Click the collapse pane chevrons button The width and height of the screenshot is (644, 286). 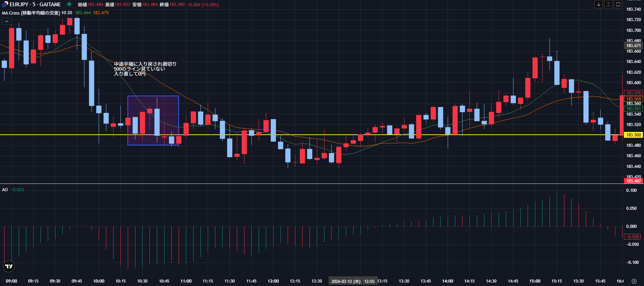tap(608, 5)
